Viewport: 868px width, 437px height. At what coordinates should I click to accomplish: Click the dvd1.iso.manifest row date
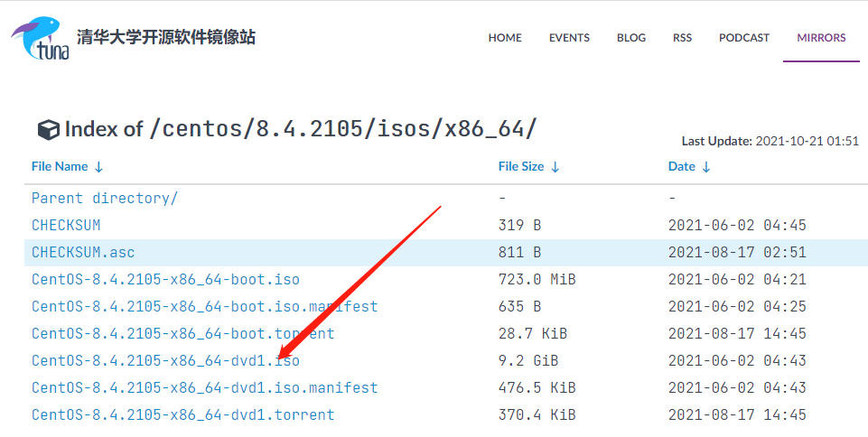click(x=737, y=387)
